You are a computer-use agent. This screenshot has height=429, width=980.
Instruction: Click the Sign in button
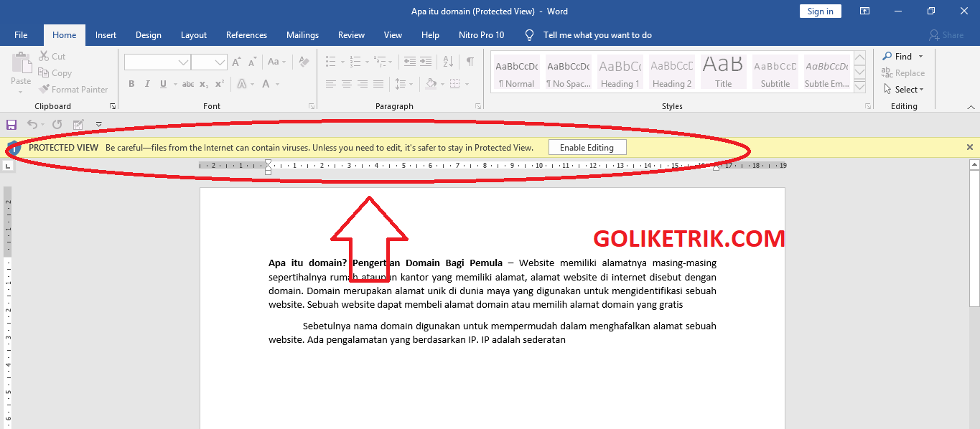821,11
